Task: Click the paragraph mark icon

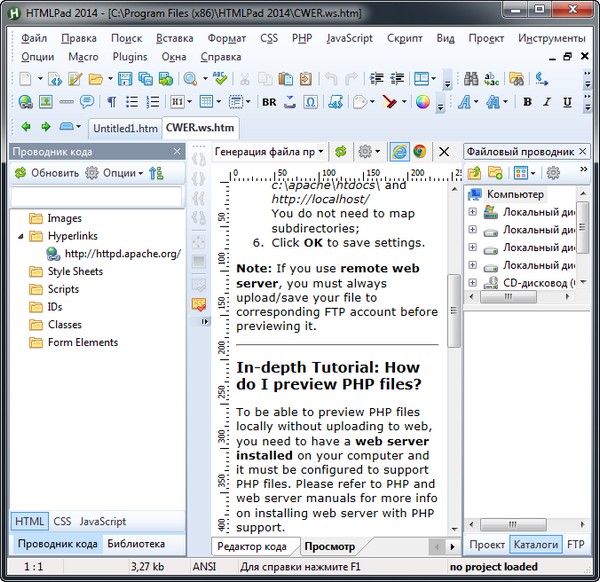Action: click(x=111, y=101)
